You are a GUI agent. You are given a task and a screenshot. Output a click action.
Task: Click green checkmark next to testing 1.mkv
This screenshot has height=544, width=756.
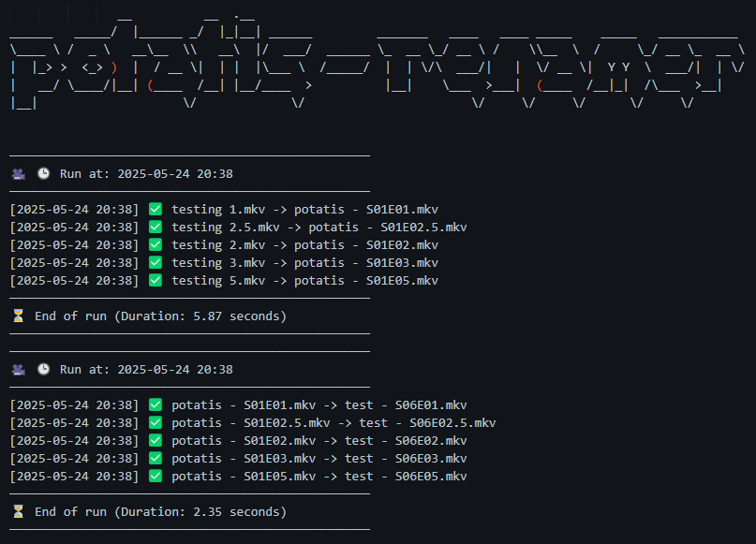tap(156, 209)
